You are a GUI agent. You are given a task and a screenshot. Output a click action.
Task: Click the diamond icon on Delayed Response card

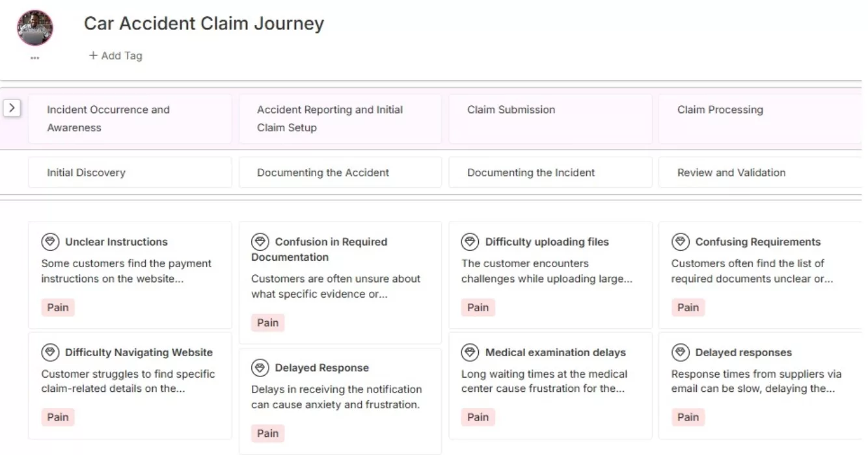[x=260, y=367]
